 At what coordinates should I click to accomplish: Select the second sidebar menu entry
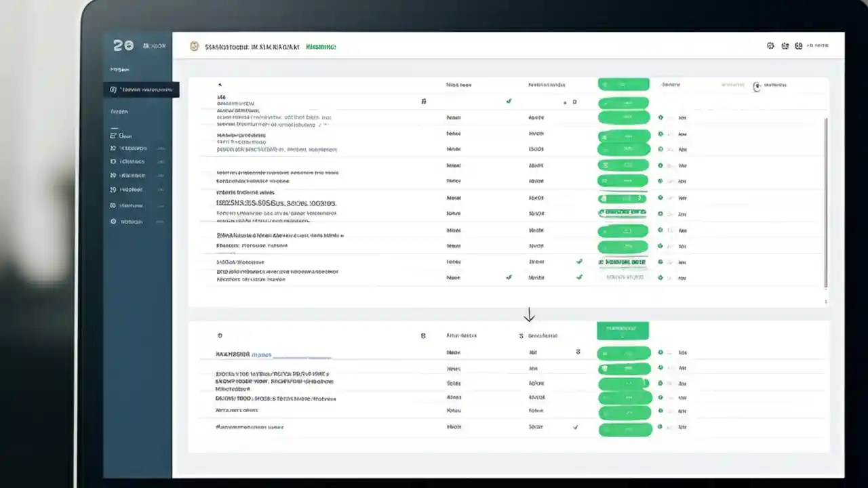pos(132,148)
